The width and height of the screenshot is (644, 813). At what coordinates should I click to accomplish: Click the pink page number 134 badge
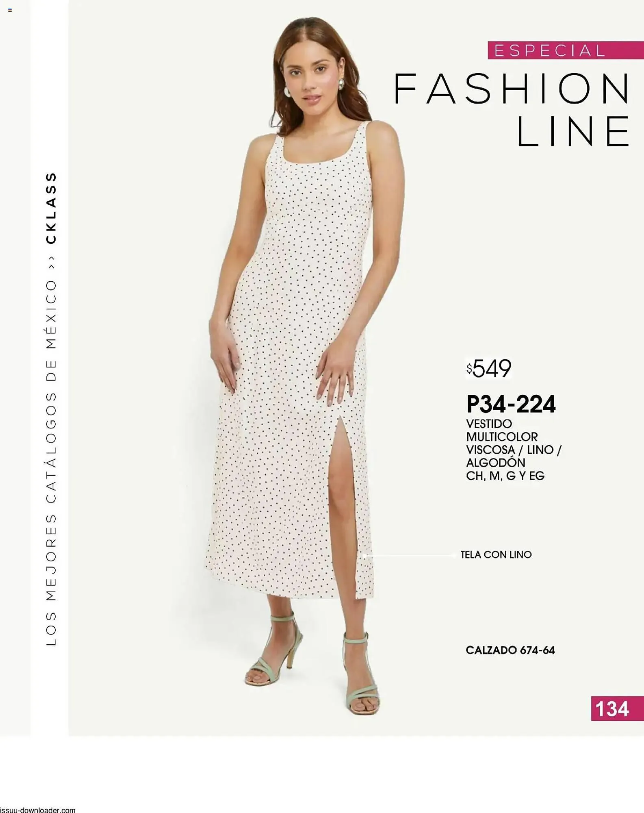pos(617,709)
